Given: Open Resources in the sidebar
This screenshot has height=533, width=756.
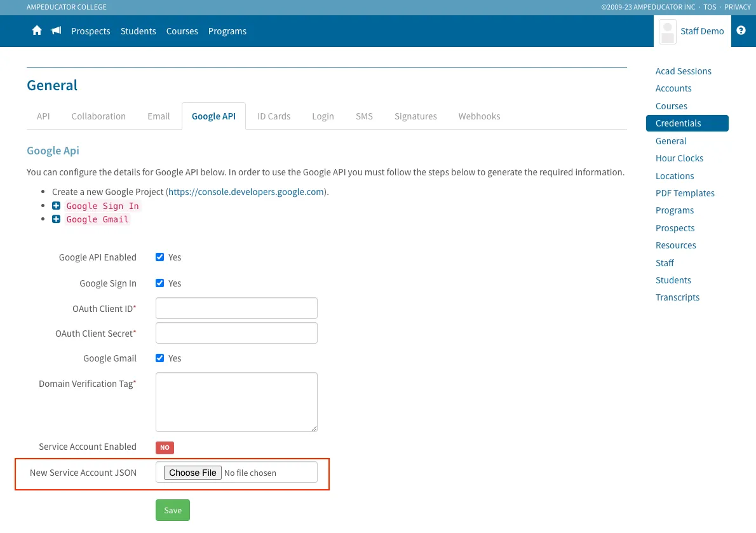Looking at the screenshot, I should [675, 245].
